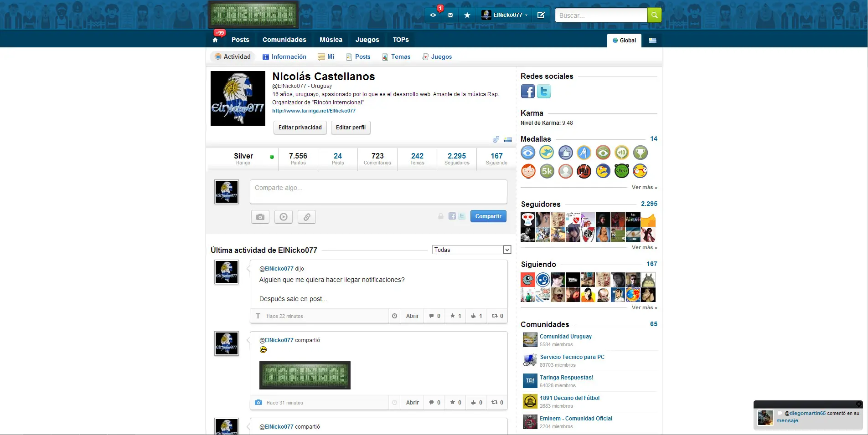Viewport: 868px width, 435px height.
Task: Select the Global tab
Action: (x=624, y=41)
